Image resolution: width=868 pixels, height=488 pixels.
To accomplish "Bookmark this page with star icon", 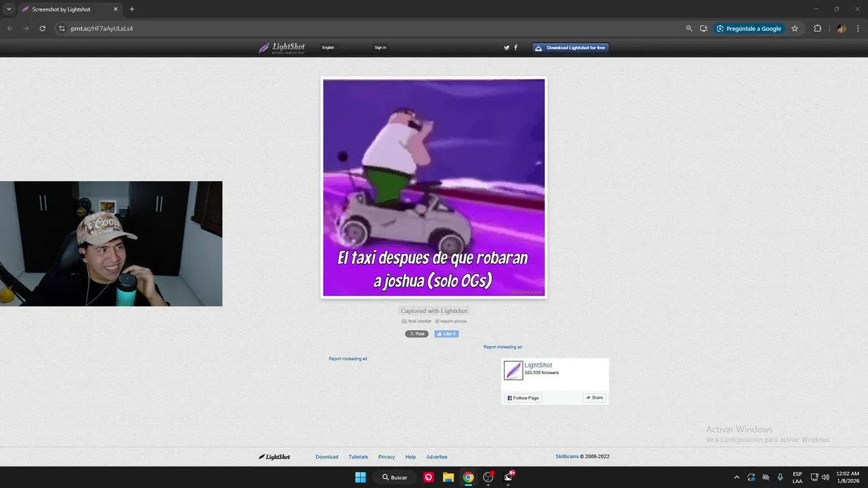I will coord(795,28).
